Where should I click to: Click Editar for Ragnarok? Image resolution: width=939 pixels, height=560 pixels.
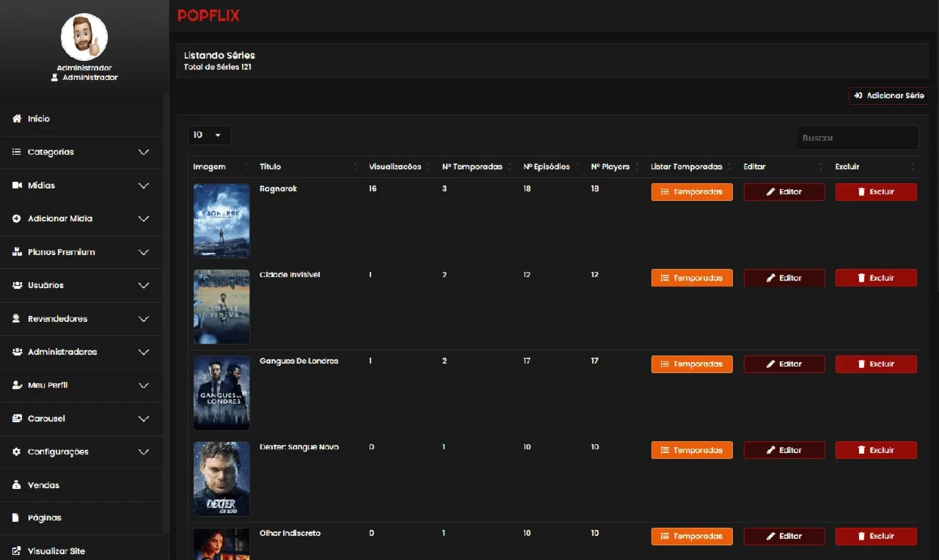[x=784, y=192]
